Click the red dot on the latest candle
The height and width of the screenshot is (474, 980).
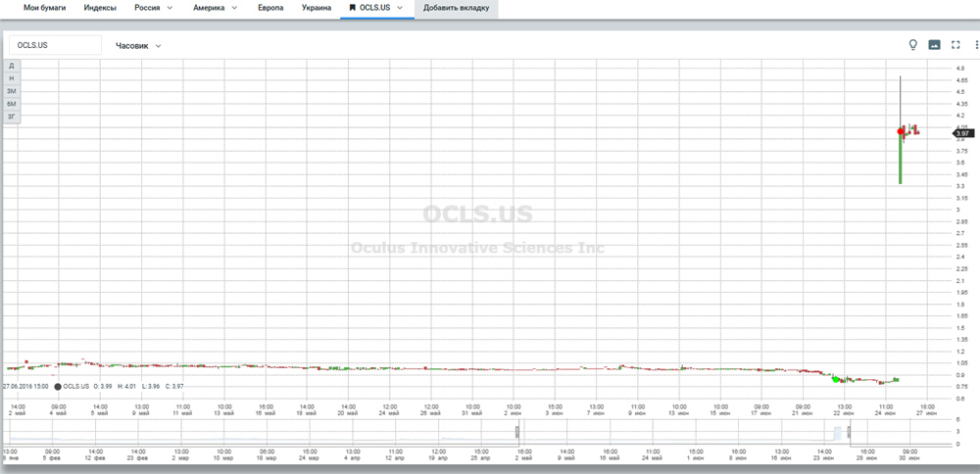tap(901, 131)
